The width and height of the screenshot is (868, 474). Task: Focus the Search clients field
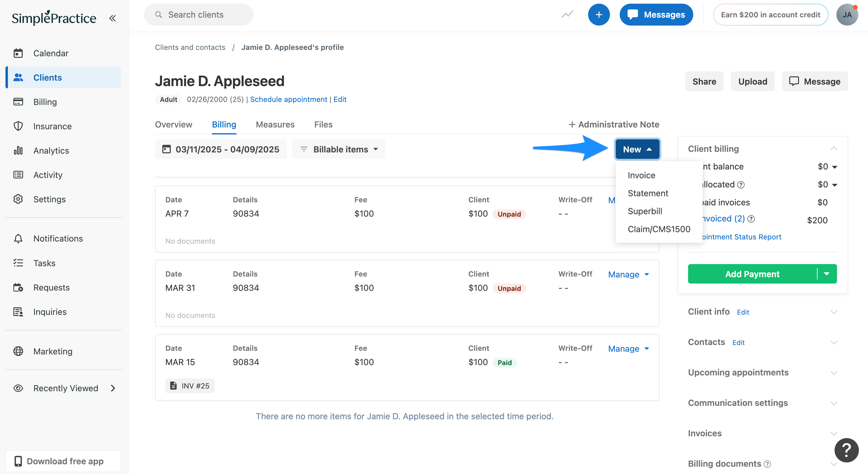[198, 15]
